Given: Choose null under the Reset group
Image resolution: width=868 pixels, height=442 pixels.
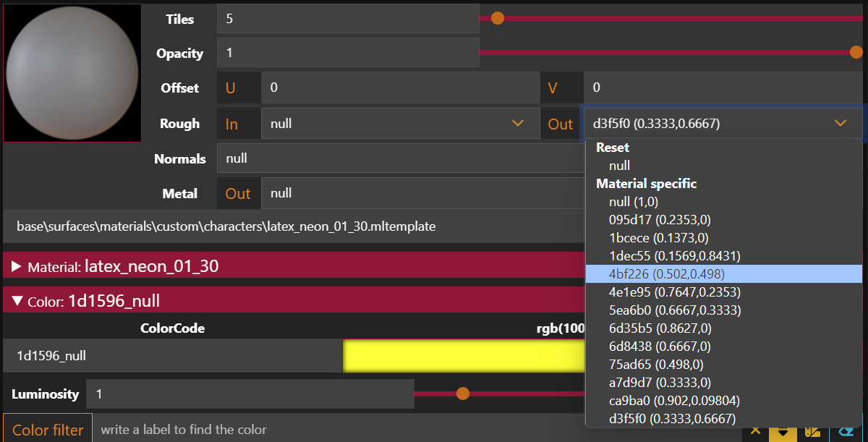Looking at the screenshot, I should [619, 166].
